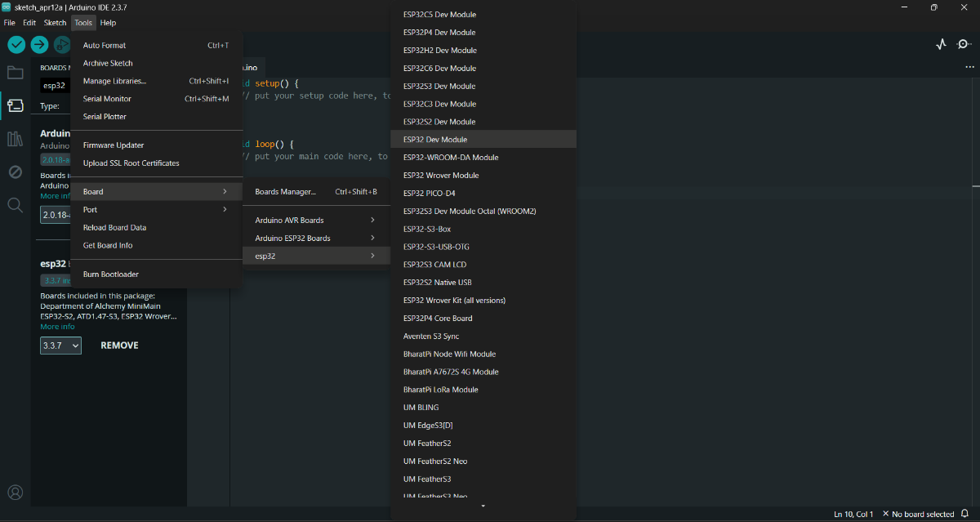Choose Burn Bootloader in Tools menu
This screenshot has width=980, height=522.
click(x=111, y=274)
